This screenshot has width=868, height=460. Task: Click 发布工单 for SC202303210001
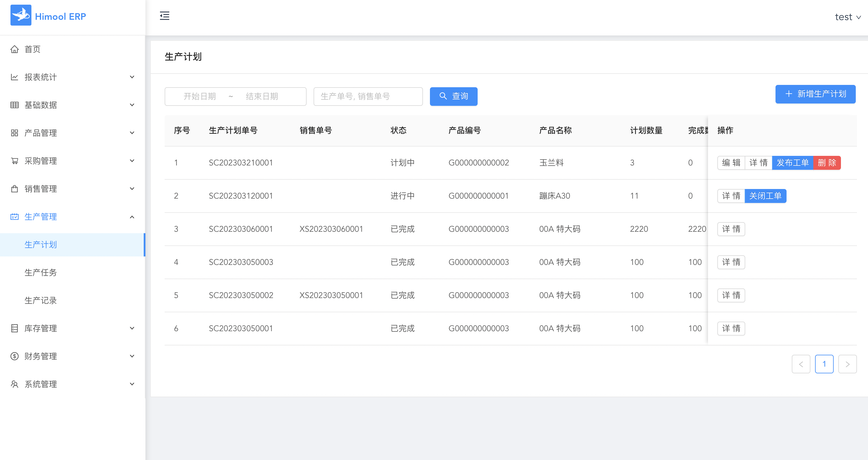coord(792,163)
